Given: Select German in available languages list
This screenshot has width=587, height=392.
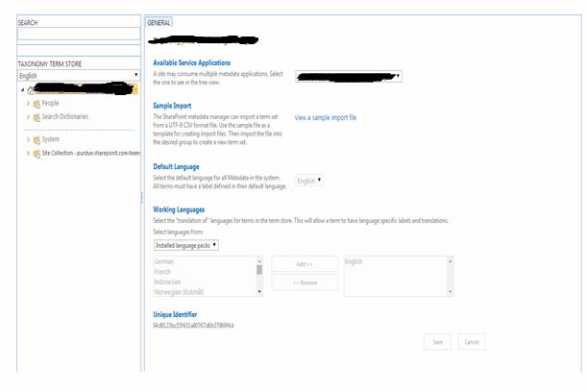Looking at the screenshot, I should pyautogui.click(x=164, y=261).
